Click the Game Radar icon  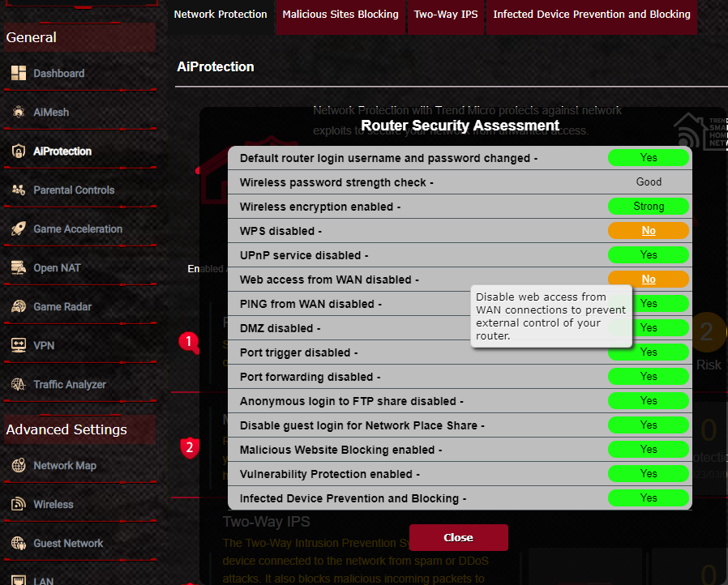19,306
